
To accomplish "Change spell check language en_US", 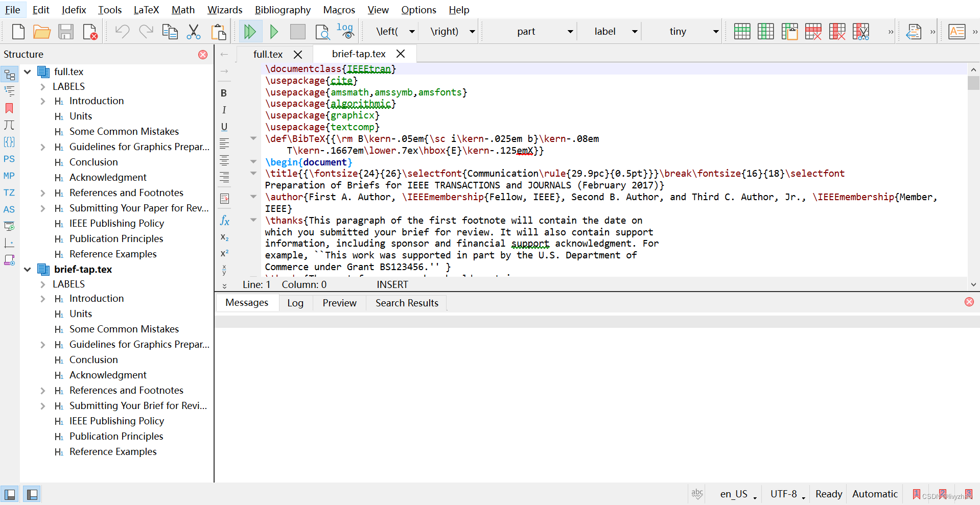I will click(734, 494).
